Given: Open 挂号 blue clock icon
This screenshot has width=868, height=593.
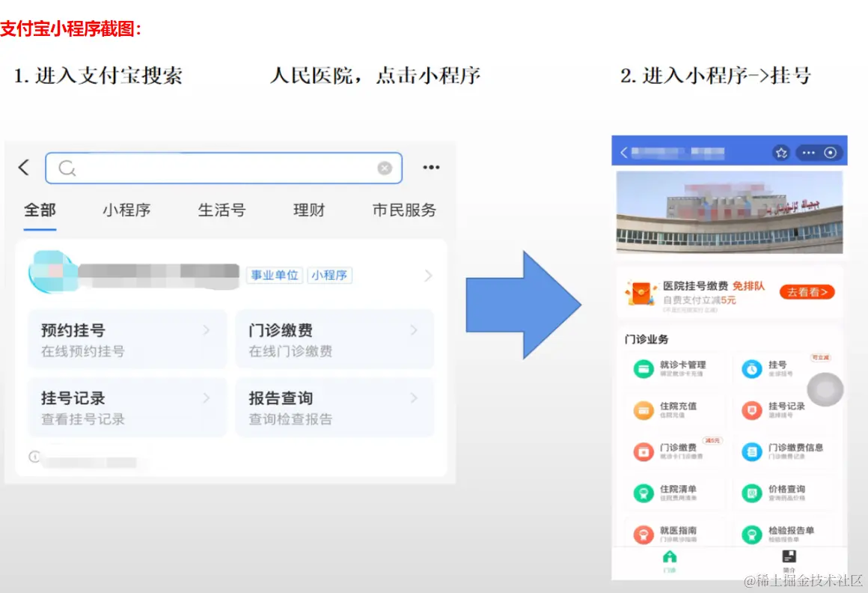Looking at the screenshot, I should (x=752, y=369).
